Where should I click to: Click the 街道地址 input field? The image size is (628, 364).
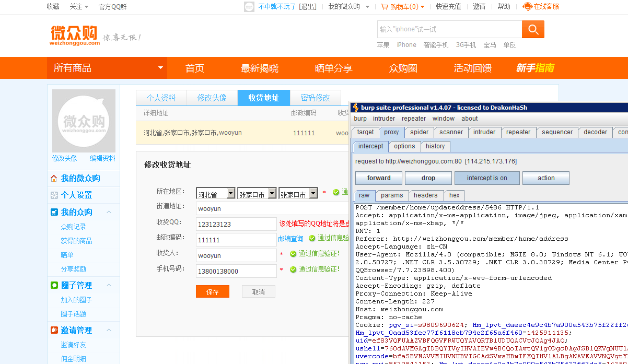pos(272,208)
